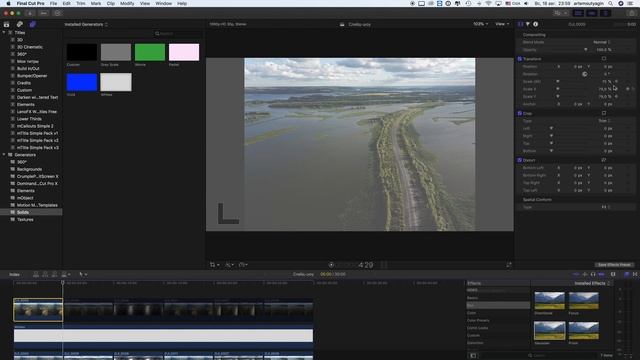The width and height of the screenshot is (640, 360).
Task: Toggle the effects browser button
Action: [x=627, y=274]
